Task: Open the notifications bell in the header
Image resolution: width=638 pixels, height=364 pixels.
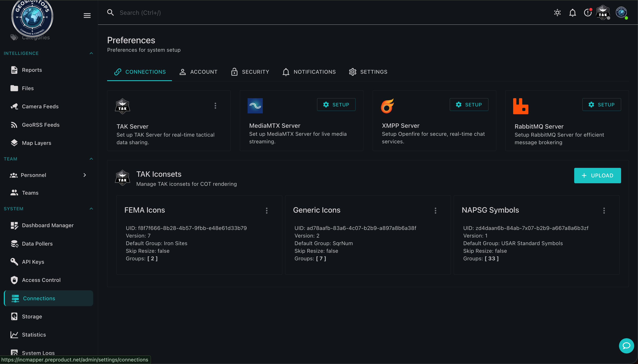Action: pyautogui.click(x=573, y=12)
